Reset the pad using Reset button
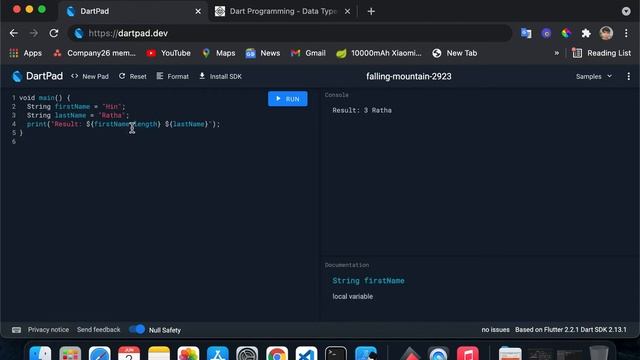The height and width of the screenshot is (360, 640). coord(133,76)
